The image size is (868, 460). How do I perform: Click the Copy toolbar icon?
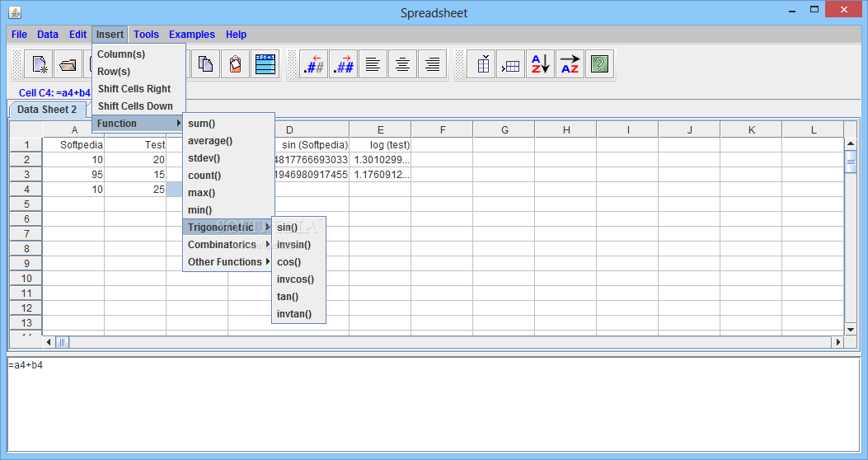point(205,64)
